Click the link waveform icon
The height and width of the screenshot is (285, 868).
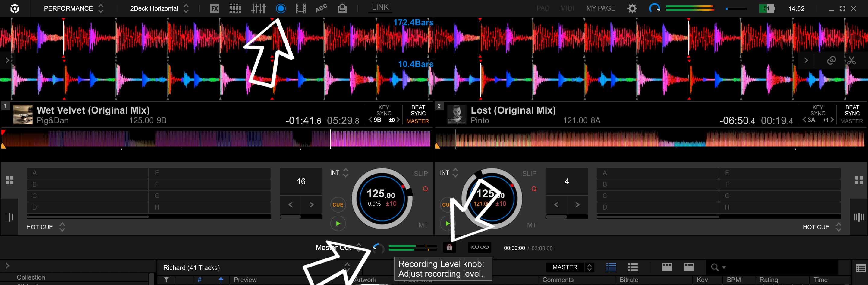coord(831,60)
